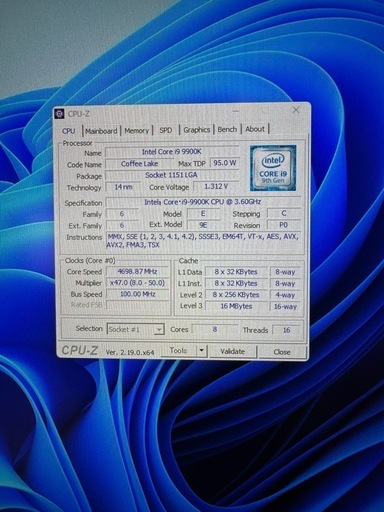This screenshot has height=512, width=384.
Task: Click the Tools button
Action: (x=178, y=351)
